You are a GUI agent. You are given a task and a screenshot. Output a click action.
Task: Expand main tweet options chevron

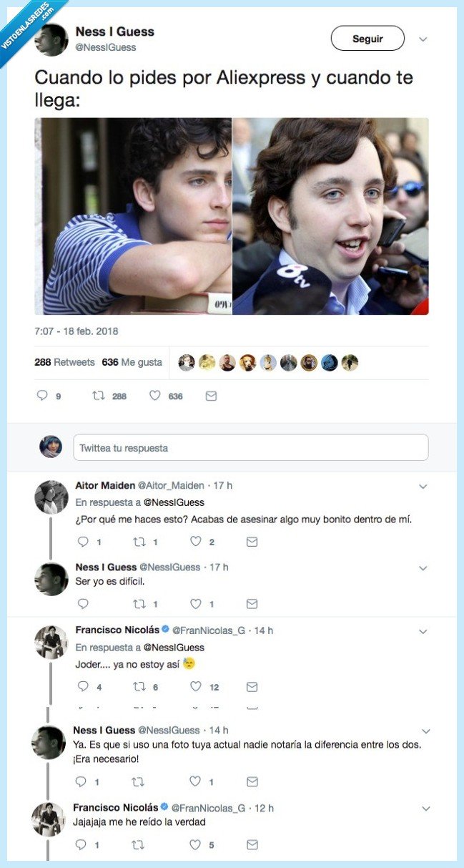[x=423, y=39]
